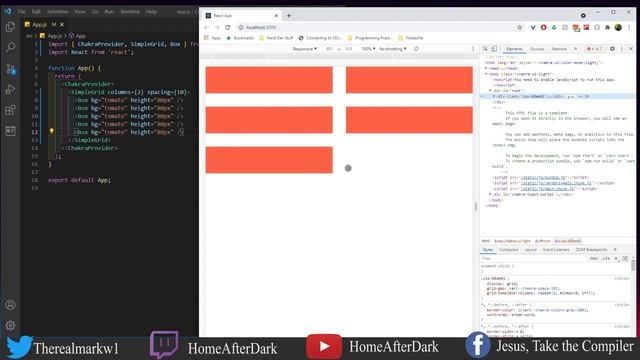Switch to the Event Listeners tab

[x=556, y=249]
